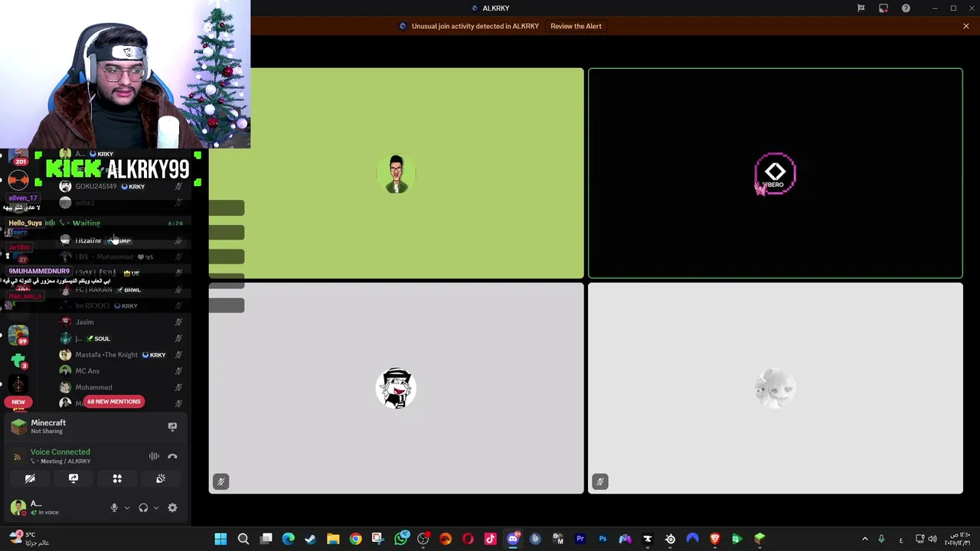
Task: Open server with 69 notification badge
Action: point(18,334)
